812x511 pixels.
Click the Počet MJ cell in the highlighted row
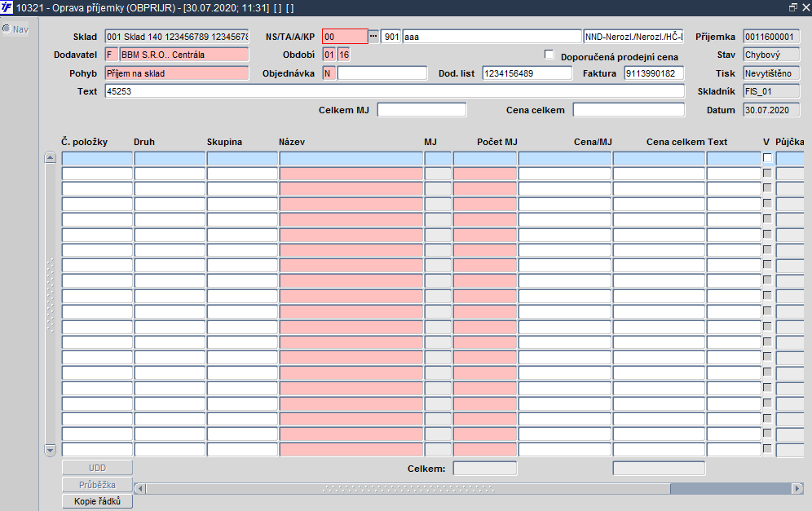(485, 158)
